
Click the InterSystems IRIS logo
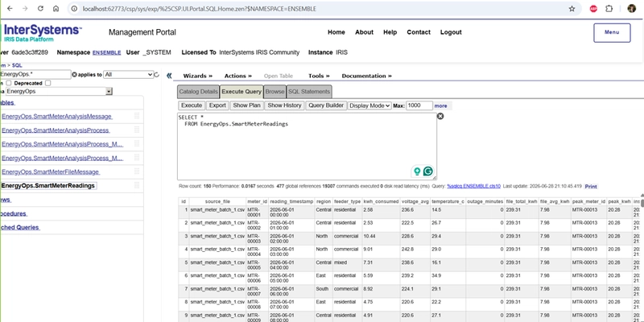43,33
